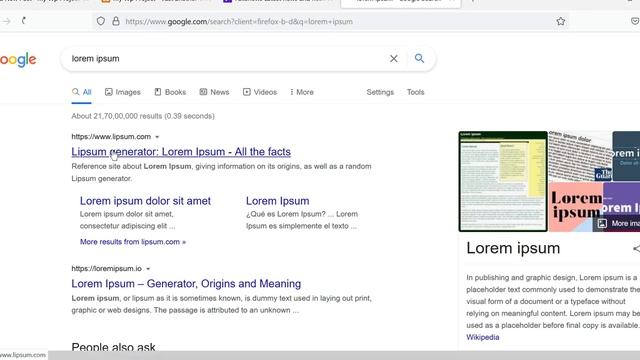Clear the search box with the X icon

point(393,59)
